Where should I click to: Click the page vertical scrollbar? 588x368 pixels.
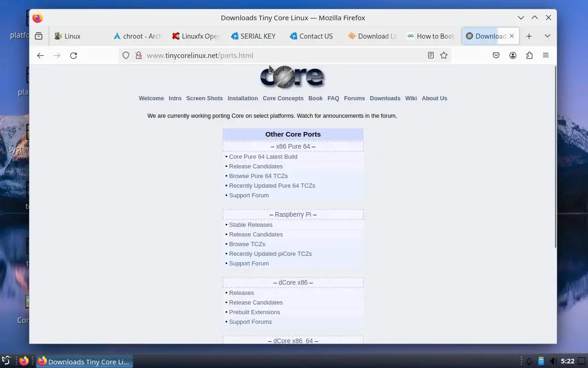[555, 156]
